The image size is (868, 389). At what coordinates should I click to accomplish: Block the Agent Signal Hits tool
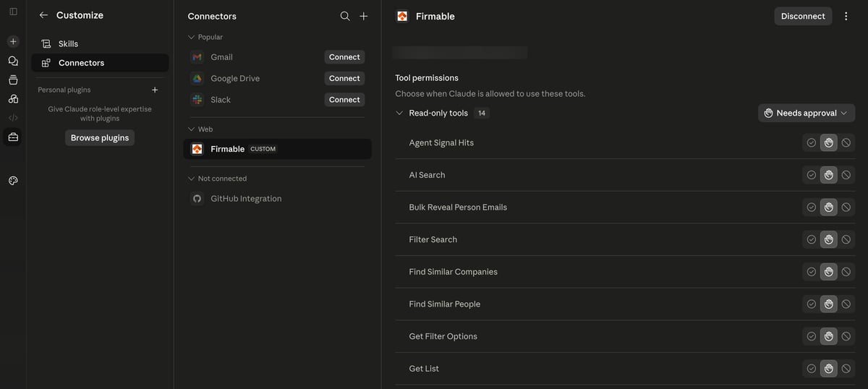(846, 142)
